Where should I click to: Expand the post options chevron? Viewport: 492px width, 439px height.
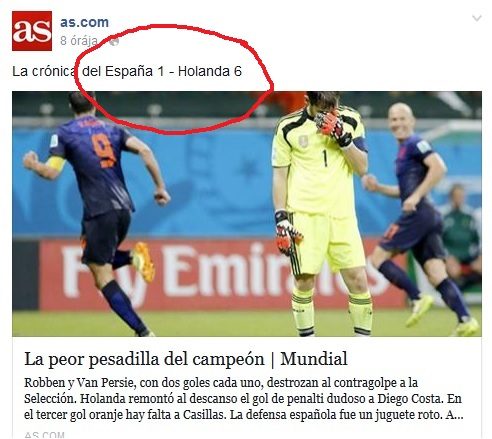click(477, 18)
